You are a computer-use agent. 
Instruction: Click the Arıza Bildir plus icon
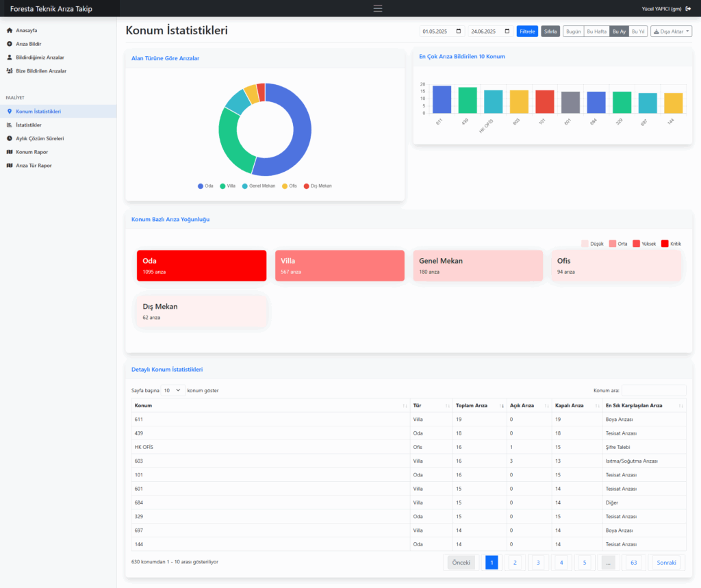click(x=10, y=44)
